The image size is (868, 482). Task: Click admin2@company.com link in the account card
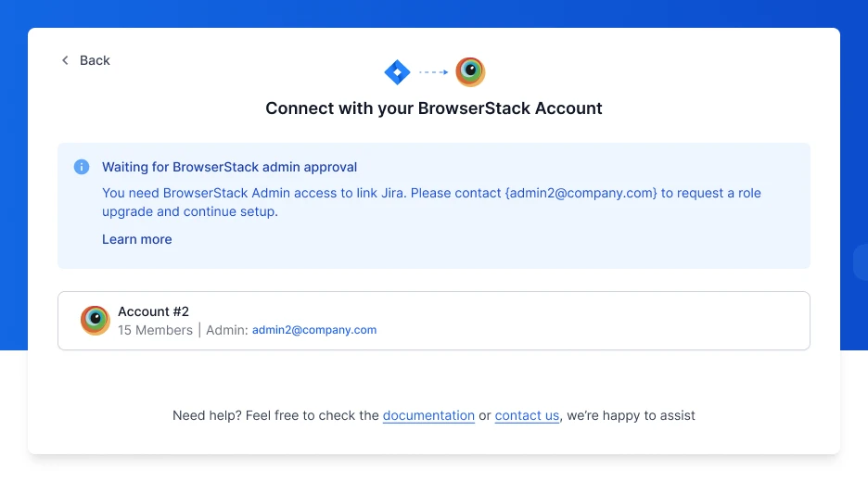[x=313, y=330]
